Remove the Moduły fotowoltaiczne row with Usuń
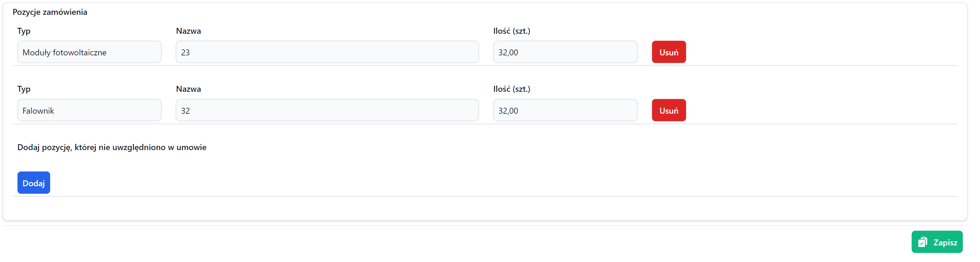This screenshot has height=262, width=980. point(668,52)
